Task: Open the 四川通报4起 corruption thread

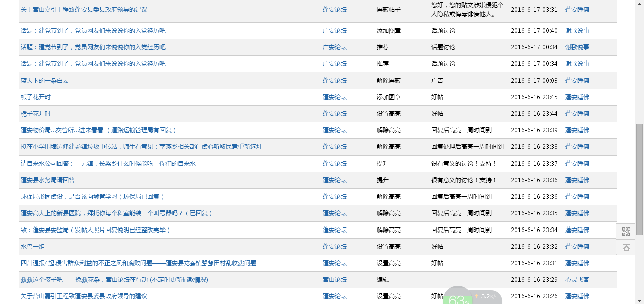Action: pyautogui.click(x=138, y=263)
